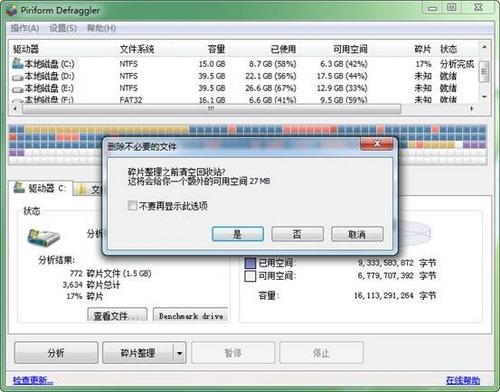Click the 已用空间 purple color swatch
The height and width of the screenshot is (392, 500).
pyautogui.click(x=250, y=263)
